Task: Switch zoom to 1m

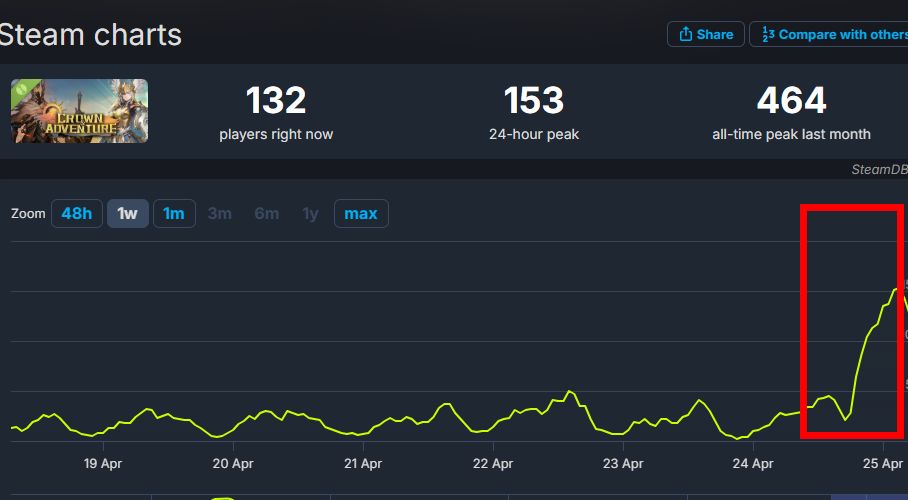Action: [x=174, y=213]
